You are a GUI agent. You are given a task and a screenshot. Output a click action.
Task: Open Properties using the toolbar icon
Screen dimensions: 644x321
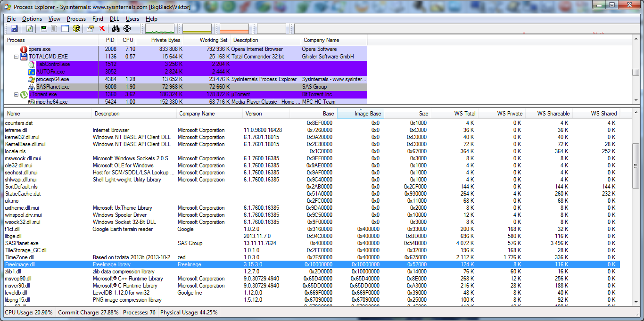[x=91, y=29]
